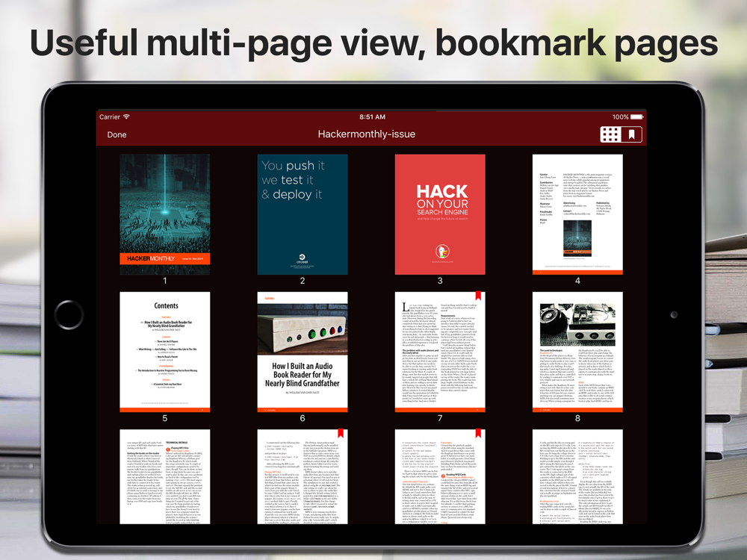Viewport: 747px width, 560px height.
Task: Open second thumbnail in bottom row
Action: (303, 476)
